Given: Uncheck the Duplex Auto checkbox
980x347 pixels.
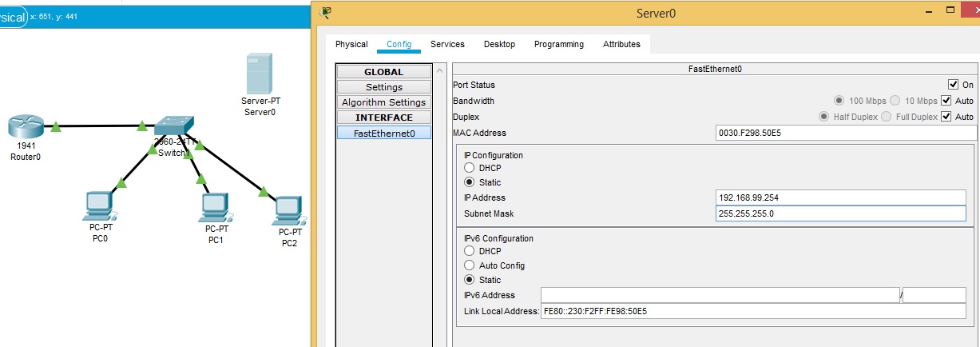Looking at the screenshot, I should [946, 117].
